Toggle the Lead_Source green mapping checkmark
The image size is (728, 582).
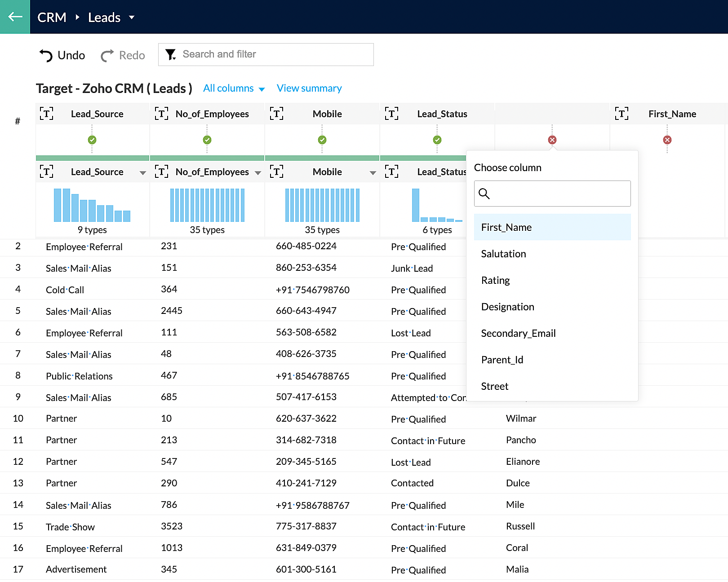92,140
